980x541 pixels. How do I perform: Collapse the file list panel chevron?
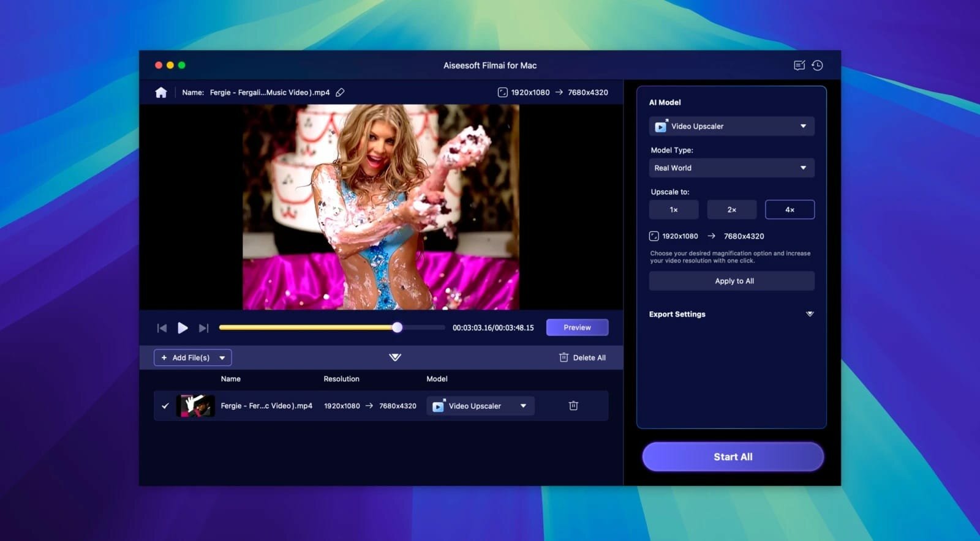click(x=395, y=357)
